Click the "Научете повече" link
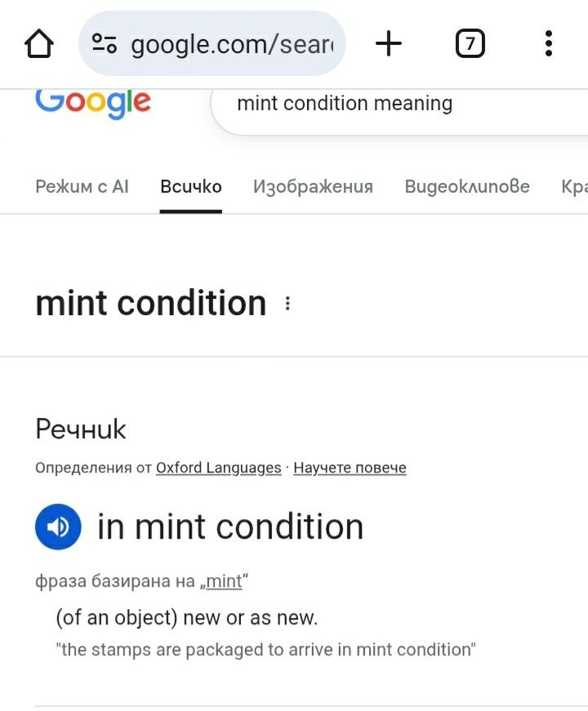 click(350, 468)
